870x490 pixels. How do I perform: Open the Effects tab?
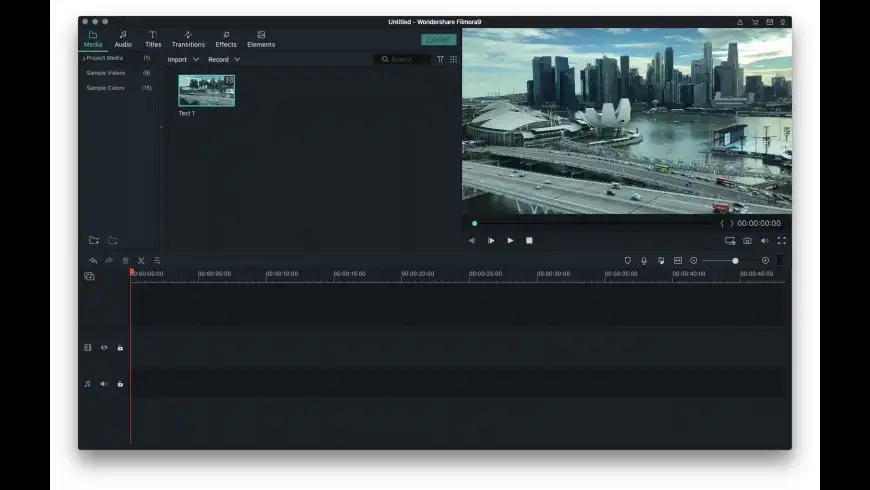(x=226, y=39)
